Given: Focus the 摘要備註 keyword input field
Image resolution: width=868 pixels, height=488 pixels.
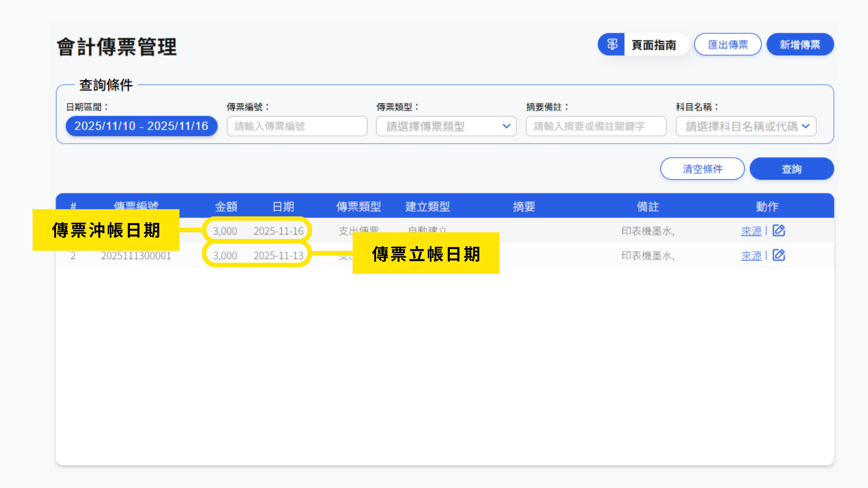Looking at the screenshot, I should 595,126.
